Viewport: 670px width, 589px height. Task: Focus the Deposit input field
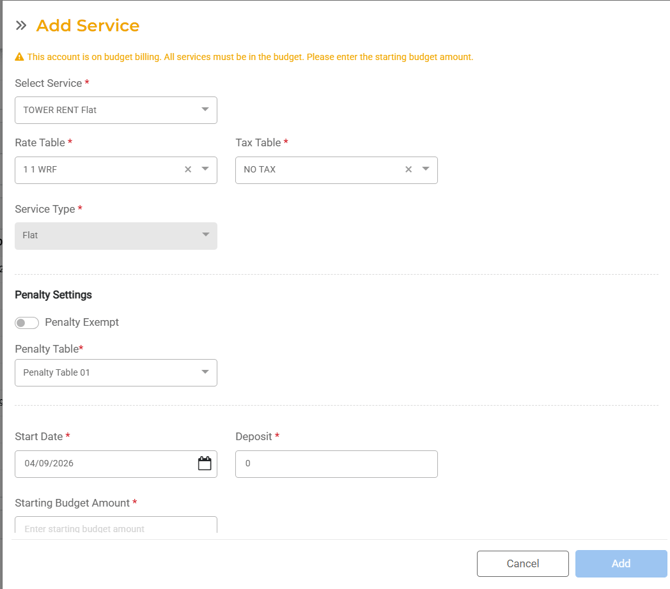pyautogui.click(x=336, y=464)
